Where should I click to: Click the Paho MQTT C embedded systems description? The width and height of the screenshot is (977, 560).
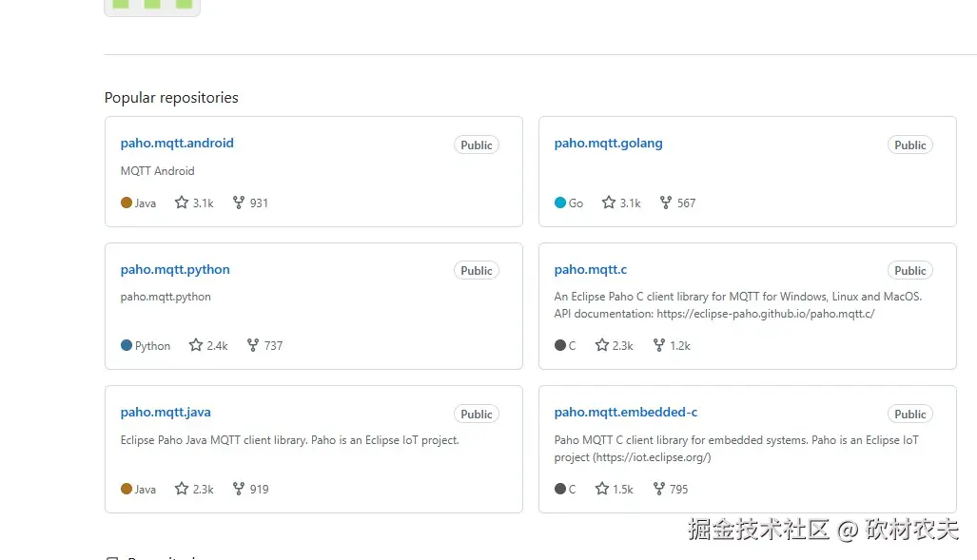pyautogui.click(x=736, y=449)
